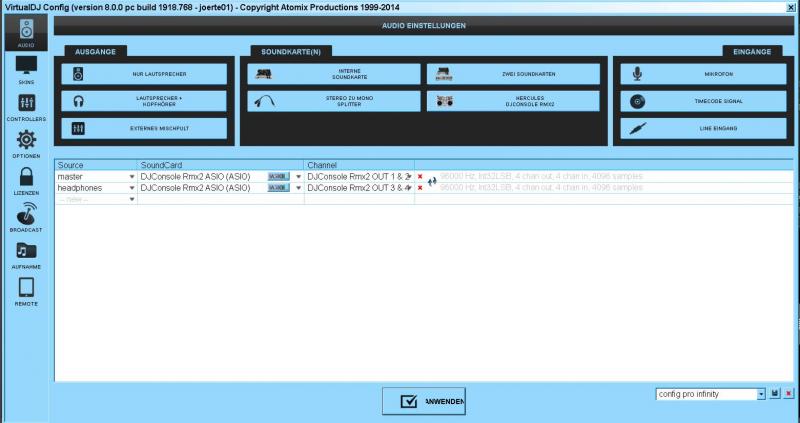Click the ASIO settings button in headphones row
Image resolution: width=800 pixels, height=423 pixels.
(x=279, y=188)
